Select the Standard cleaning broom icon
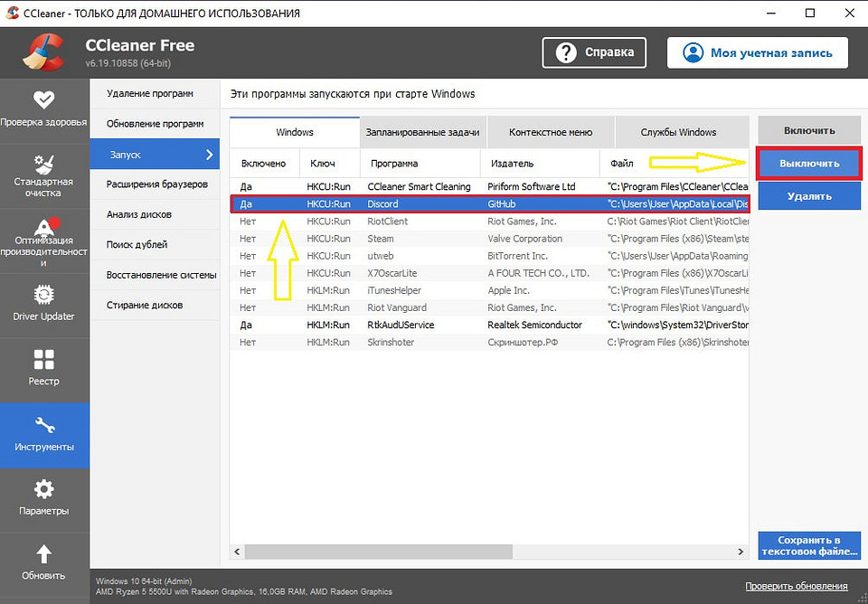Image resolution: width=868 pixels, height=604 pixels. point(44,165)
